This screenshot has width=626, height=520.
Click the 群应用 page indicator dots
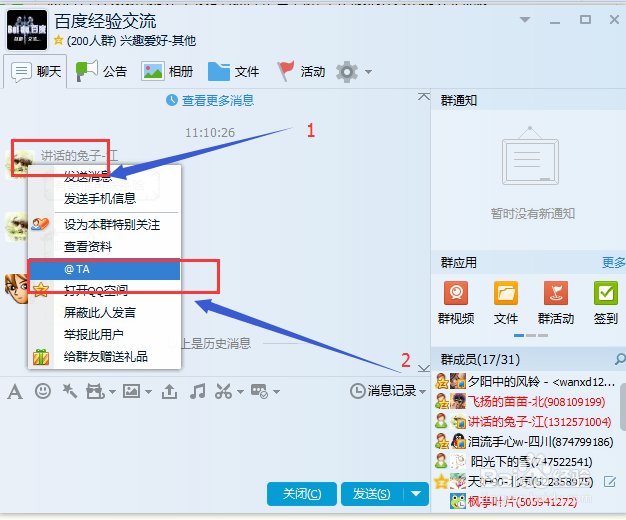click(531, 335)
